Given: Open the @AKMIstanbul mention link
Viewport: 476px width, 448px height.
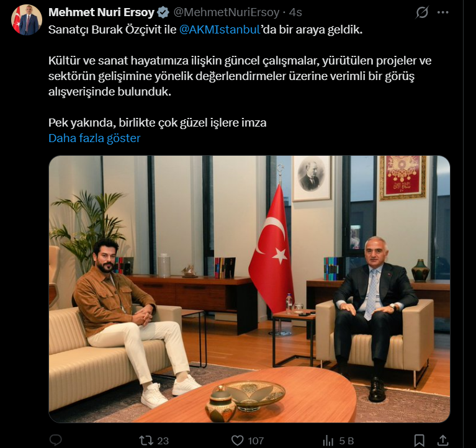Looking at the screenshot, I should (220, 30).
